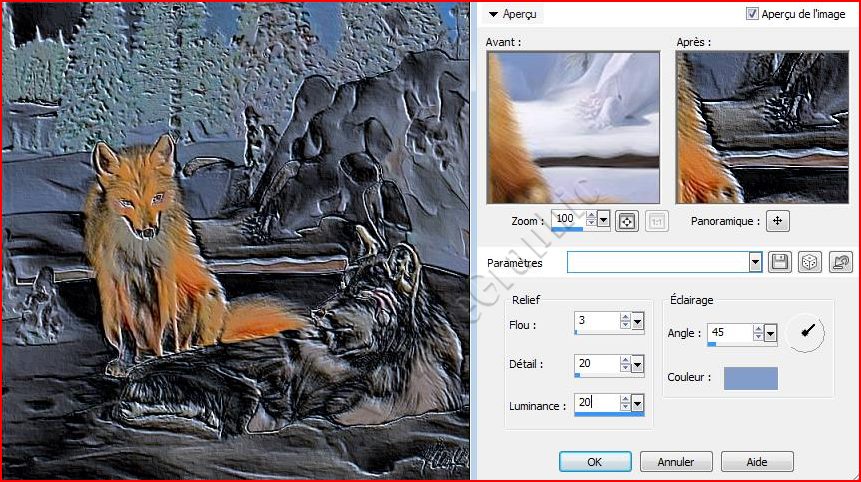Click the Panoramique pan navigation icon
The image size is (861, 482).
pos(778,221)
